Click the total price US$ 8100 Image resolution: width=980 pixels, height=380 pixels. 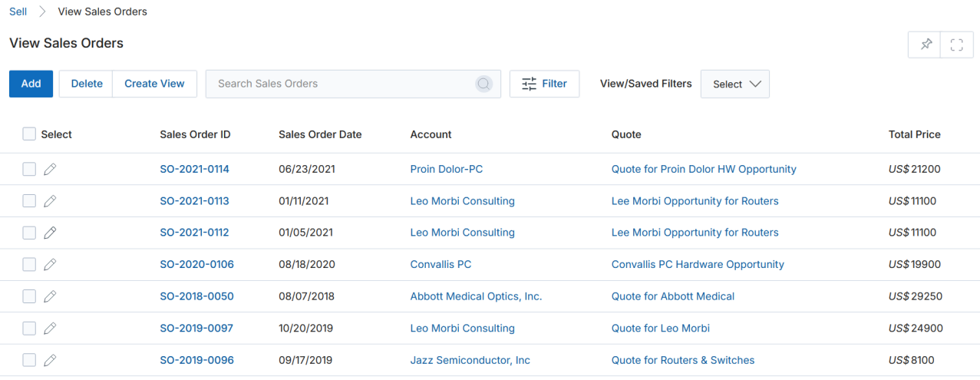click(x=912, y=360)
